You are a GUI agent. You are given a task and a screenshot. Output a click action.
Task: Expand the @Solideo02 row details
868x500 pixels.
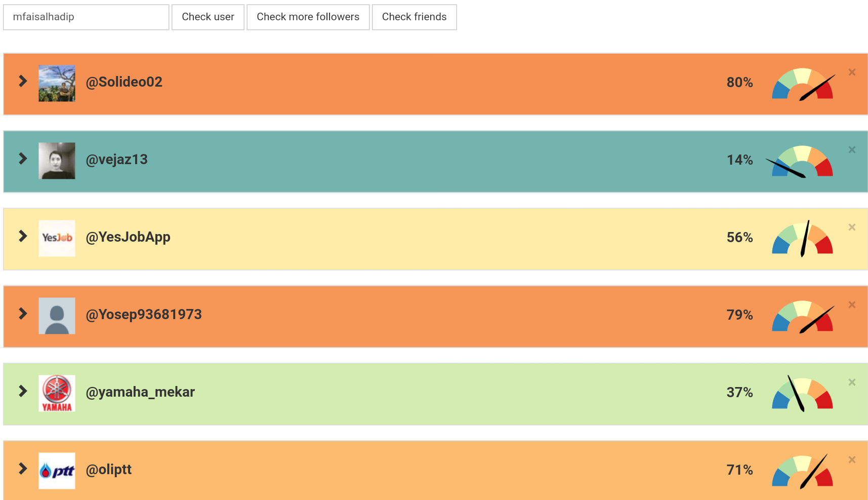tap(23, 81)
